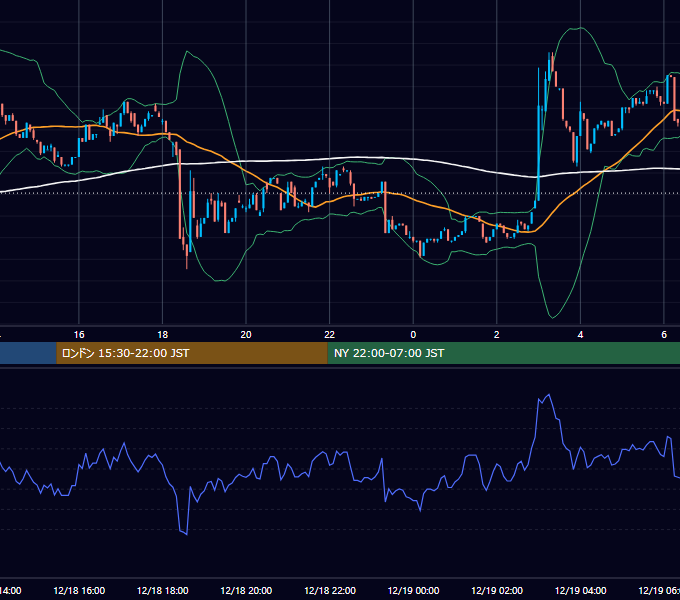Image resolution: width=680 pixels, height=600 pixels.
Task: Click the hour 22 axis tick label
Action: pos(330,335)
